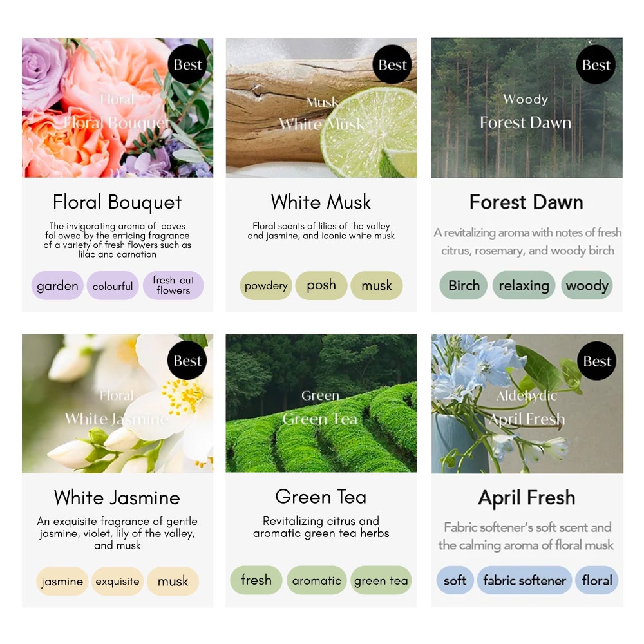This screenshot has width=644, height=644.
Task: Click the Best badge on Floral Bouquet
Action: pos(187,64)
